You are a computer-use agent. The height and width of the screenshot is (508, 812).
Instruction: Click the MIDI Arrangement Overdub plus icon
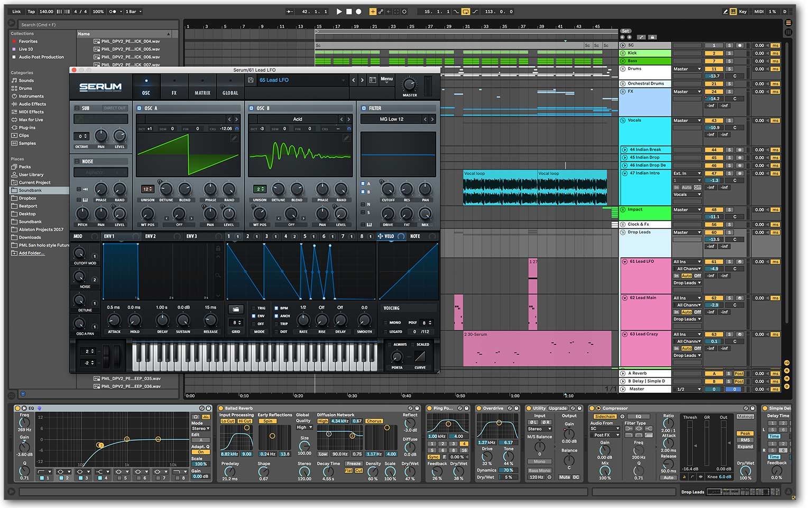[373, 11]
